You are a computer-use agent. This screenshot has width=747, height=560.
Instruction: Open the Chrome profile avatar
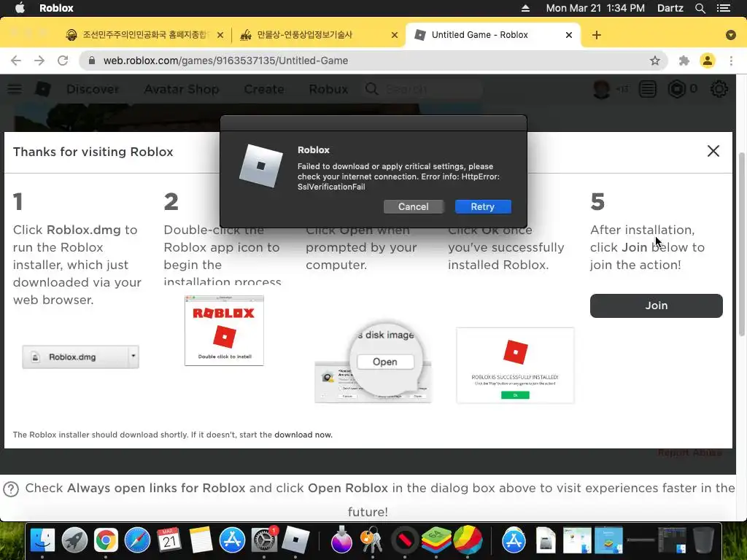708,61
